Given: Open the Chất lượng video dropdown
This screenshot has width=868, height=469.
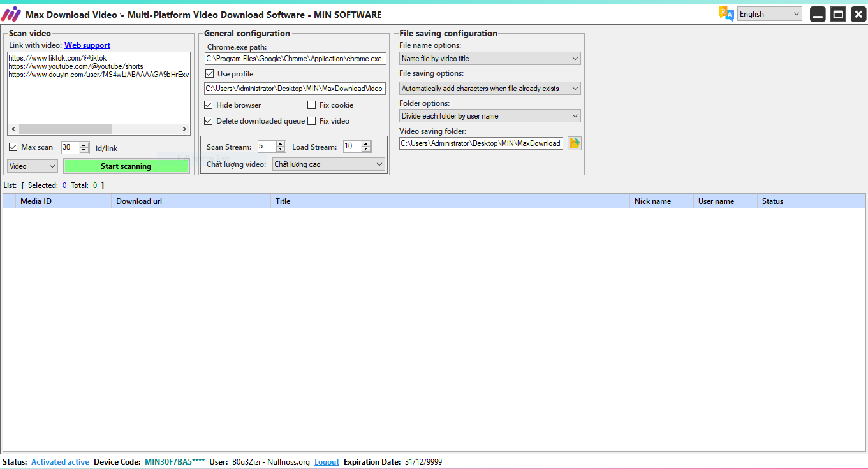Looking at the screenshot, I should tap(328, 164).
